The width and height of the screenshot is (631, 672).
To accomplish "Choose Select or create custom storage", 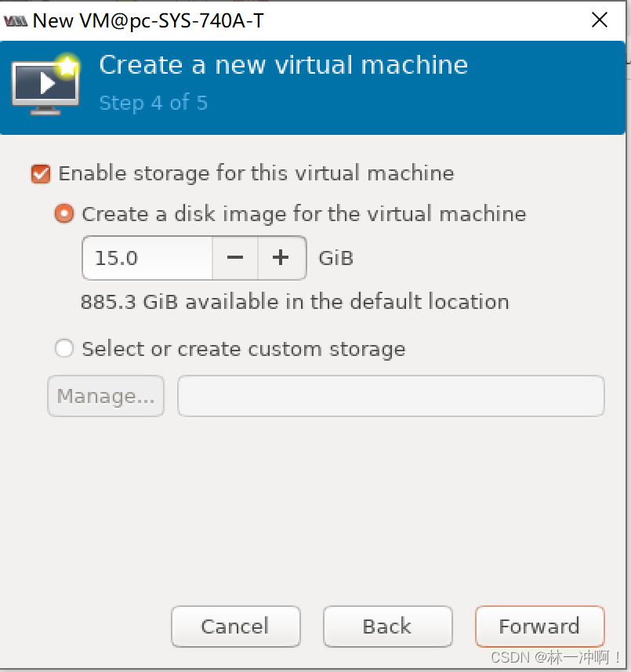I will coord(64,348).
